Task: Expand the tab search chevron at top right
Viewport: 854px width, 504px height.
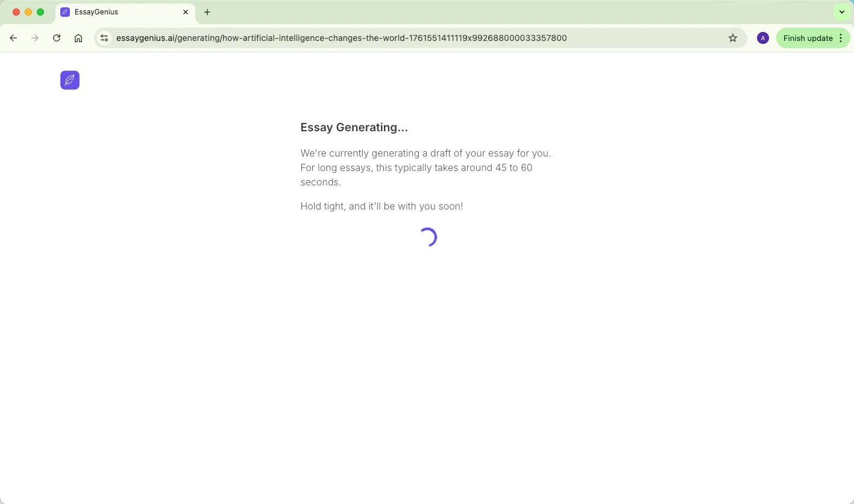Action: click(x=841, y=12)
